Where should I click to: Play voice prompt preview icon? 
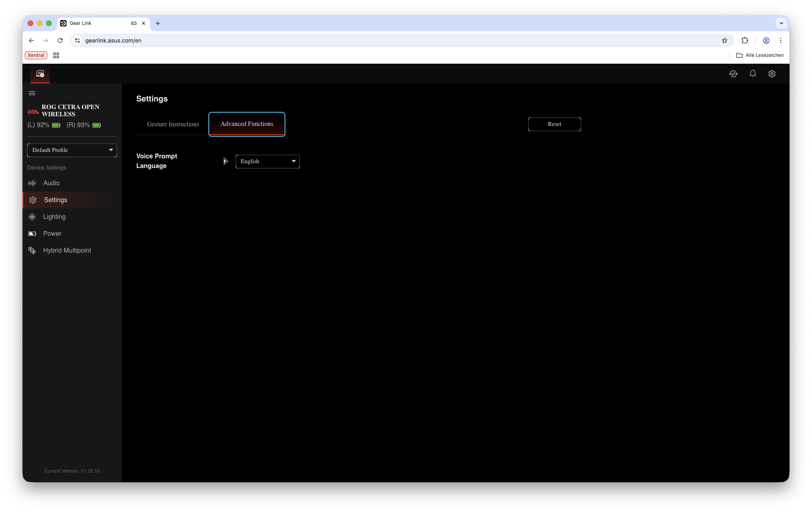(x=226, y=161)
